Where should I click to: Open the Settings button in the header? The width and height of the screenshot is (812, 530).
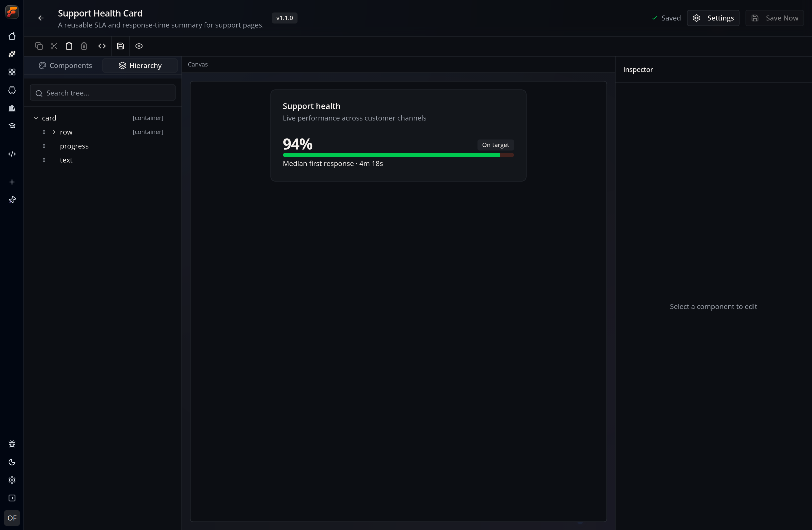713,18
